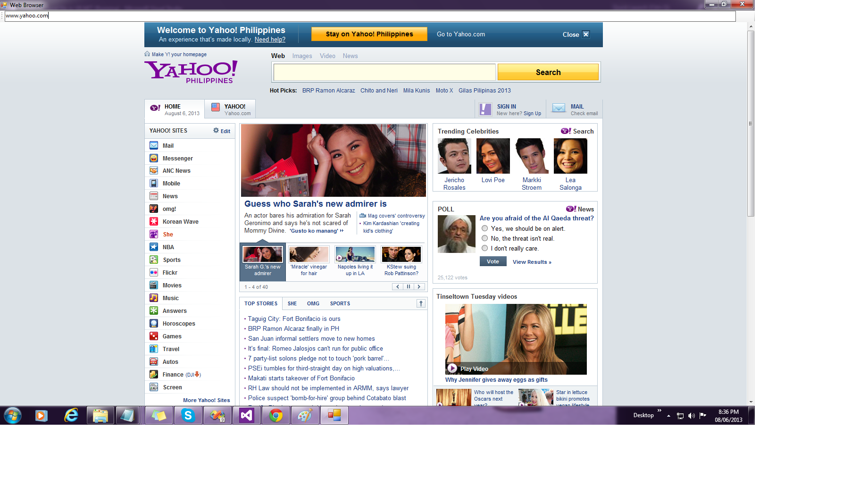Switch to the Video search tab
The image size is (868, 487).
[327, 56]
